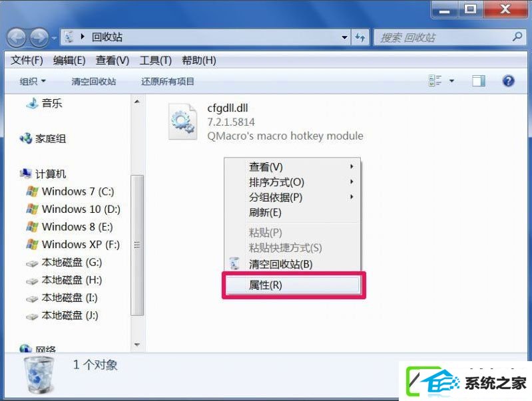Click the sidebar scrollbar down arrow
The width and height of the screenshot is (532, 401).
pos(137,344)
